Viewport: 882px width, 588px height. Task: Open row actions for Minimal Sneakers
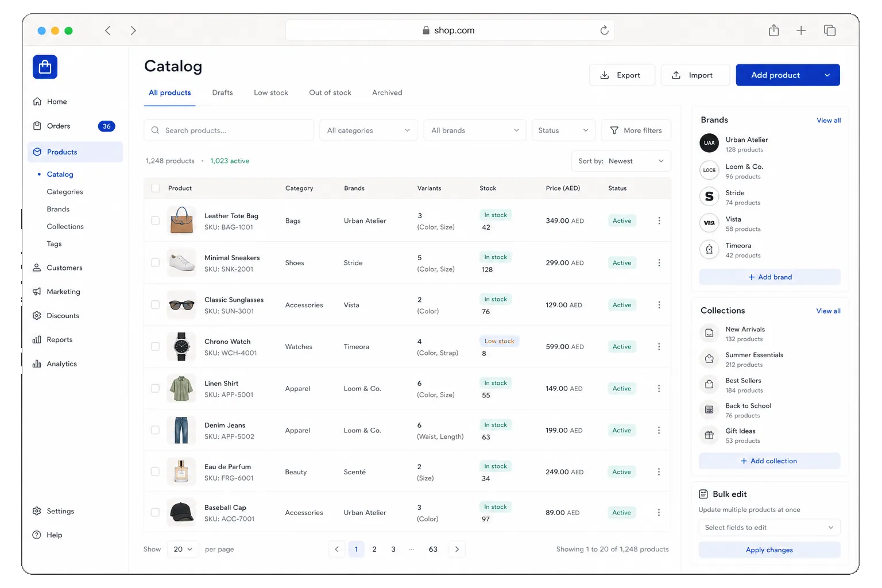659,263
